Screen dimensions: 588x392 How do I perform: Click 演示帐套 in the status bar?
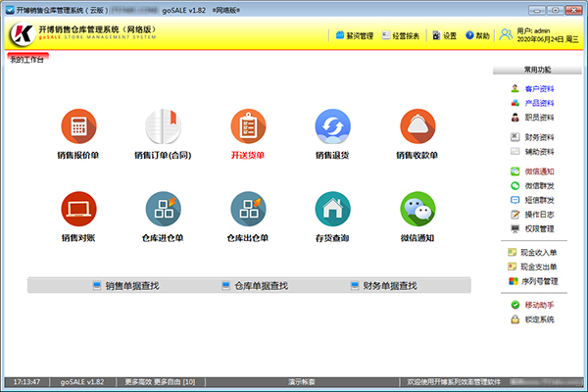302,382
